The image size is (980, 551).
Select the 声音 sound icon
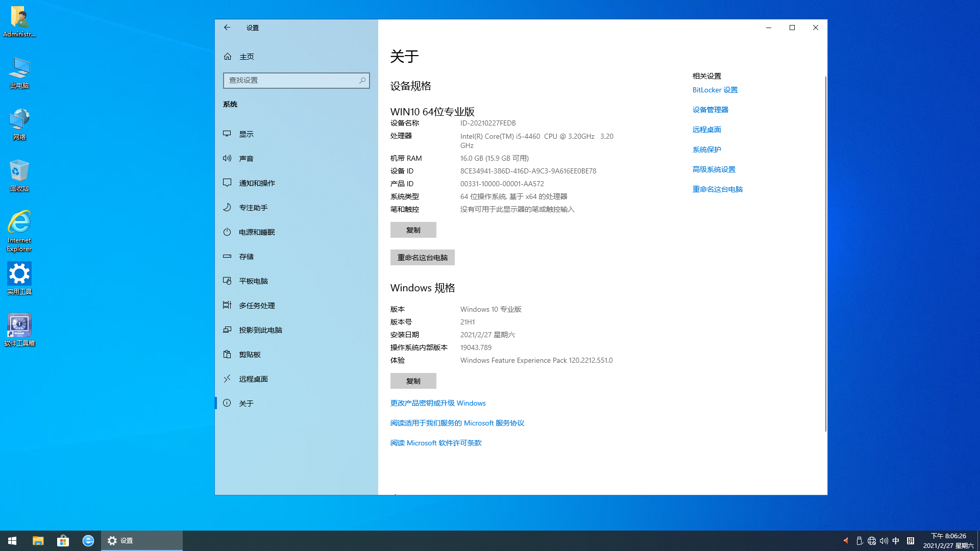click(x=227, y=158)
